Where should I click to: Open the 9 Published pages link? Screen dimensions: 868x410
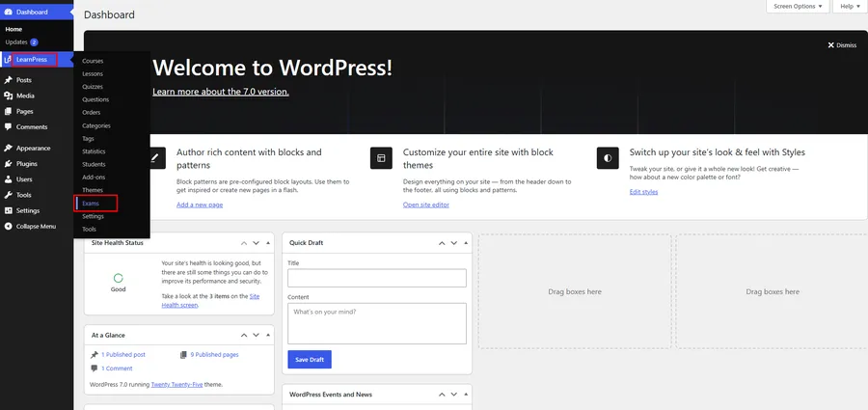pos(214,355)
